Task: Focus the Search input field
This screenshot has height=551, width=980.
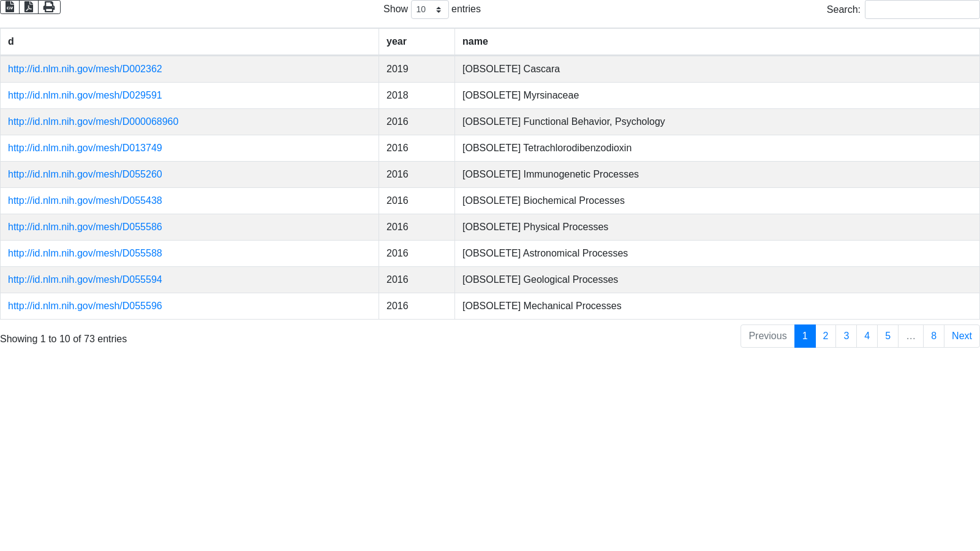Action: pyautogui.click(x=922, y=9)
